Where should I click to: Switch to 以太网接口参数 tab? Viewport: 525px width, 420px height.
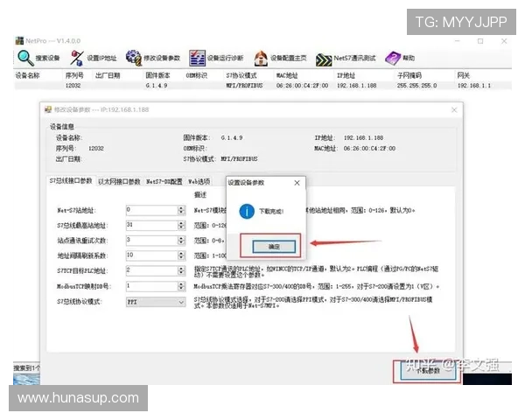[x=119, y=181]
